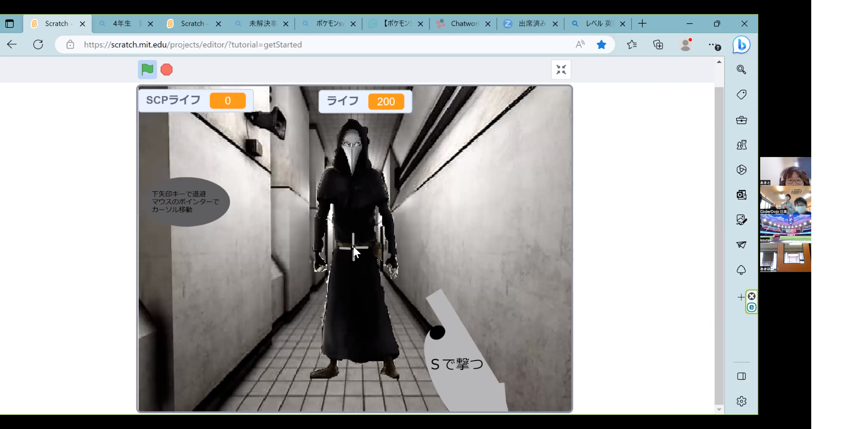Open Bing chat sidebar button

tap(741, 45)
